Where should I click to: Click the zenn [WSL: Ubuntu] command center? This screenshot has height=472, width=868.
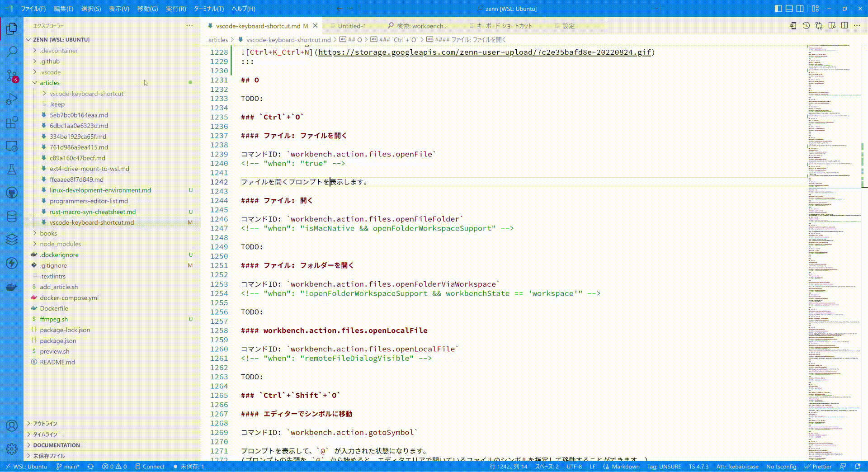coord(510,9)
